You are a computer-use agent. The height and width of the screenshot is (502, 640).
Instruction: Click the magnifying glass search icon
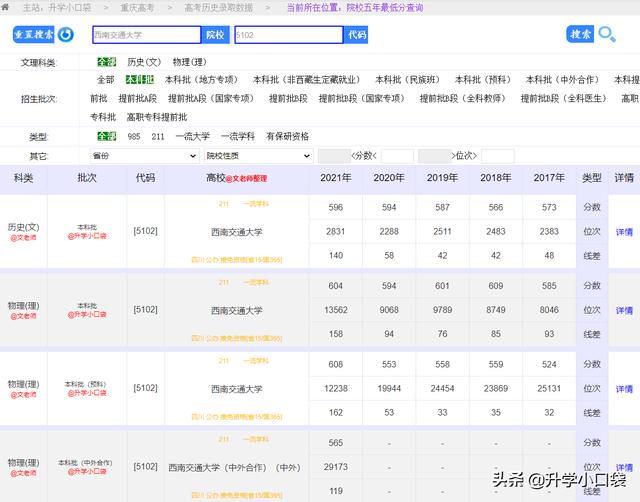(x=607, y=34)
